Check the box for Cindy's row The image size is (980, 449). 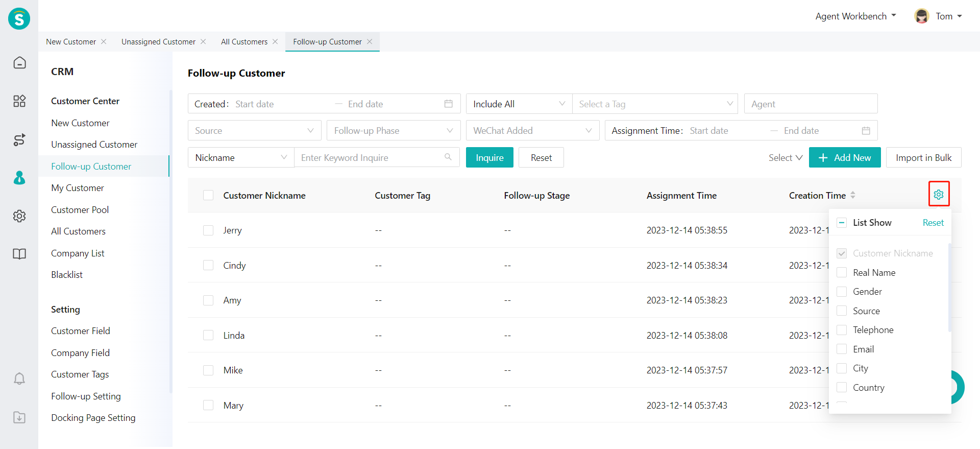point(208,265)
